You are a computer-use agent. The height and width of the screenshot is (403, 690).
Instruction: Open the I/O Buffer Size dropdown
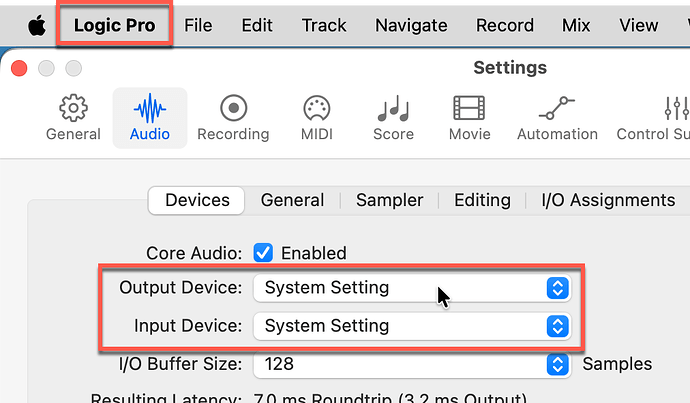click(x=411, y=364)
